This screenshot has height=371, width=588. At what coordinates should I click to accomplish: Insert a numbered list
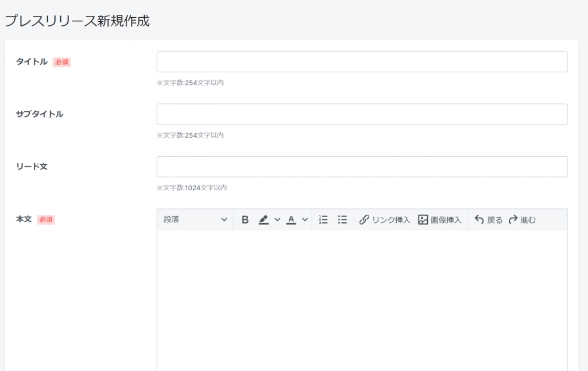(323, 220)
